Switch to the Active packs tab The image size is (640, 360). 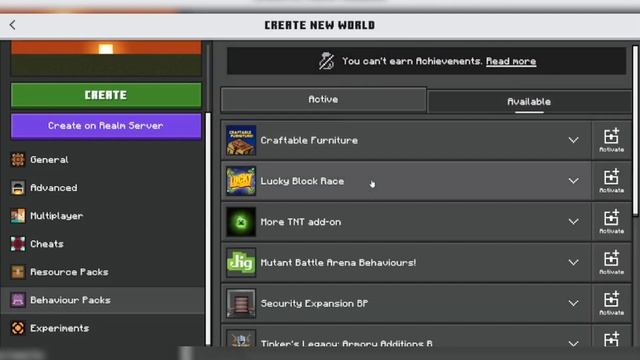point(323,100)
